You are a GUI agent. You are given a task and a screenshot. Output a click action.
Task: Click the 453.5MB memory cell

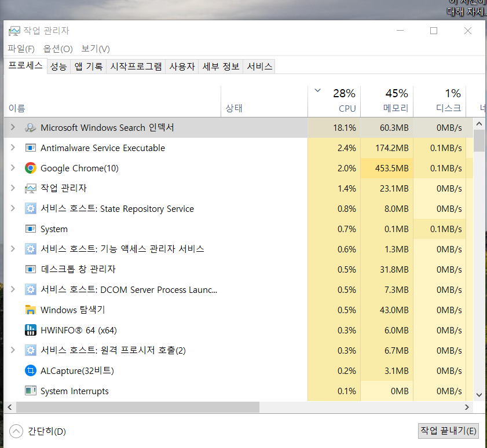pos(387,168)
